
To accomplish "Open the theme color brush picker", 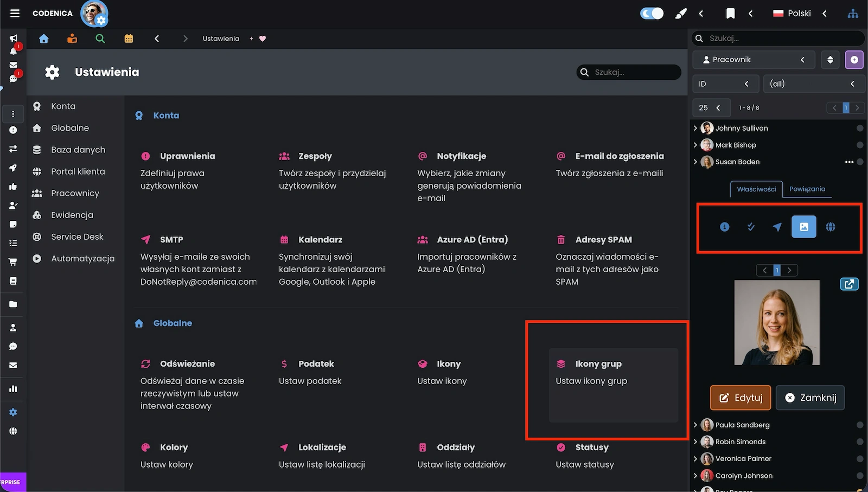I will (680, 13).
